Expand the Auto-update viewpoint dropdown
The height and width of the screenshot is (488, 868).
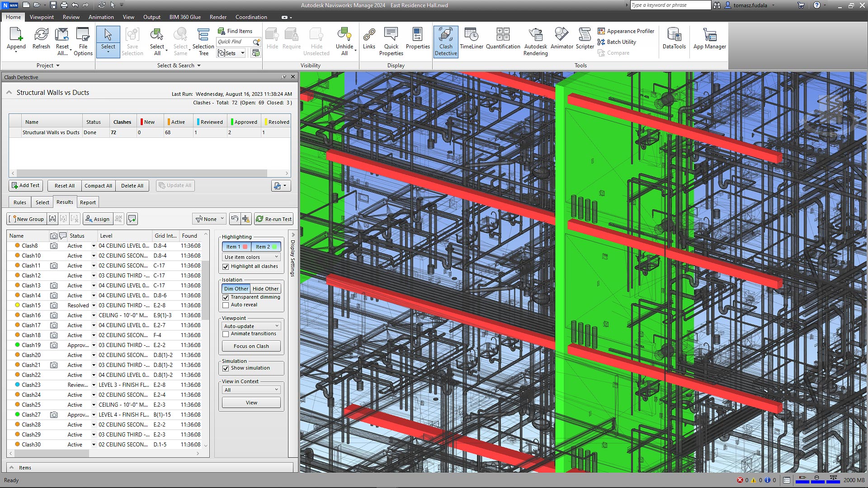251,326
